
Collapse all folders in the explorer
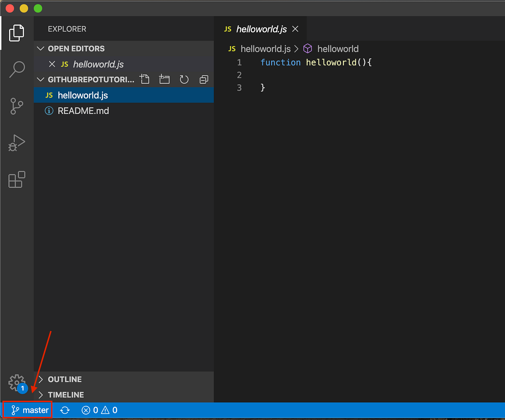204,79
